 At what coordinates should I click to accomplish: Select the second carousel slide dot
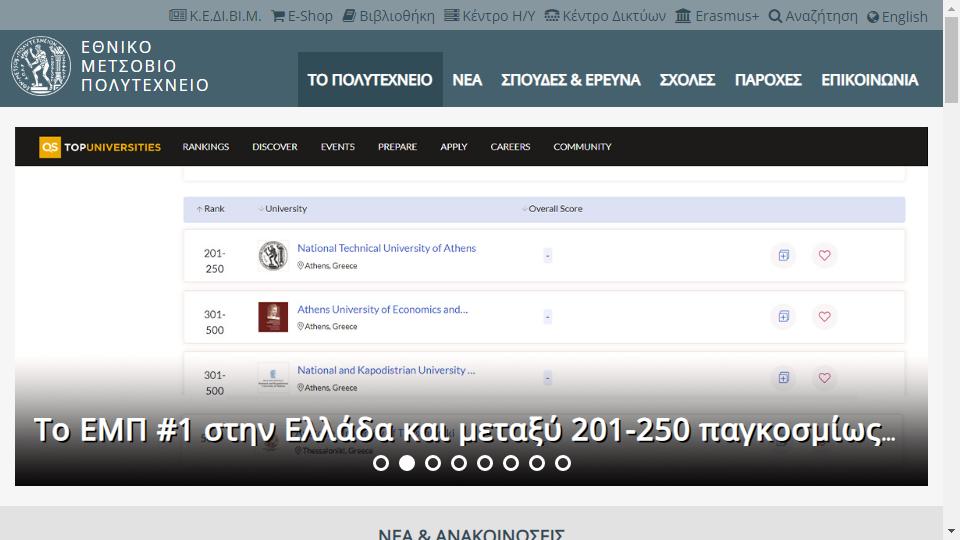tap(407, 463)
